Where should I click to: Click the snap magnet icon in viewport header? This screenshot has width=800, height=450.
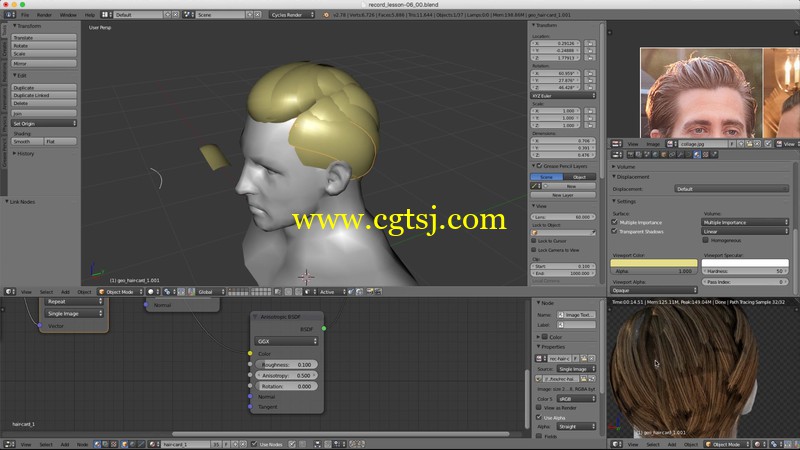click(x=298, y=292)
